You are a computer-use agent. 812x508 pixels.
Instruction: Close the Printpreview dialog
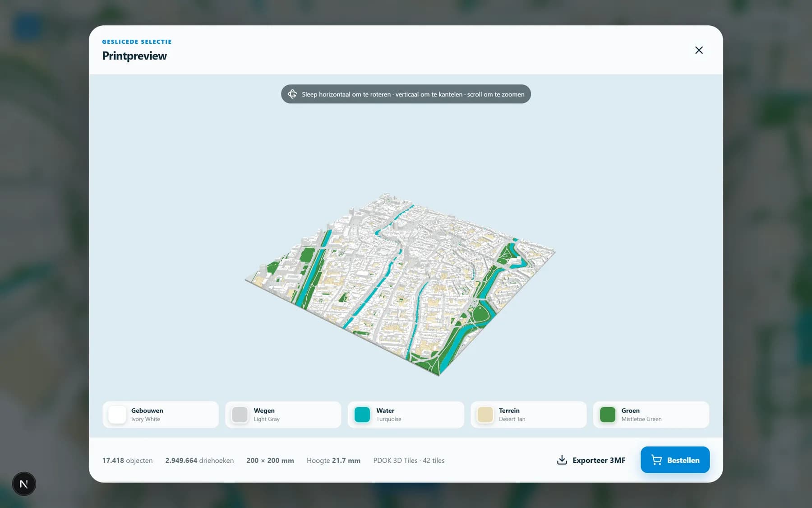pyautogui.click(x=699, y=50)
